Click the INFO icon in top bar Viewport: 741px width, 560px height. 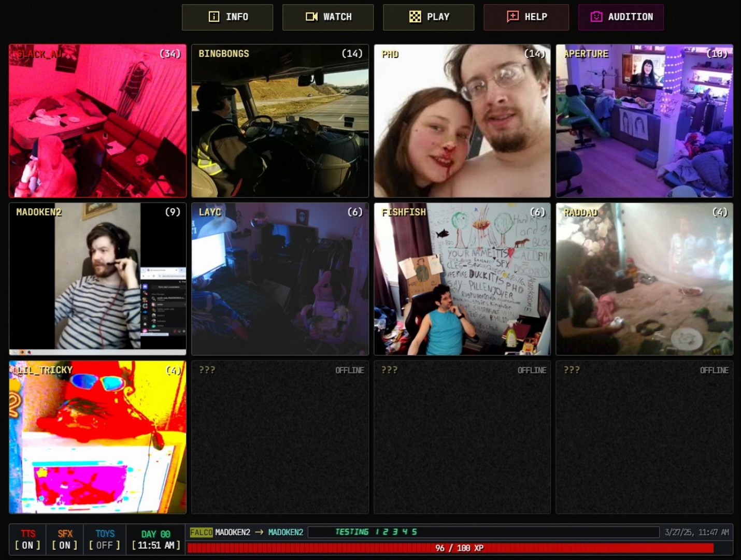214,17
